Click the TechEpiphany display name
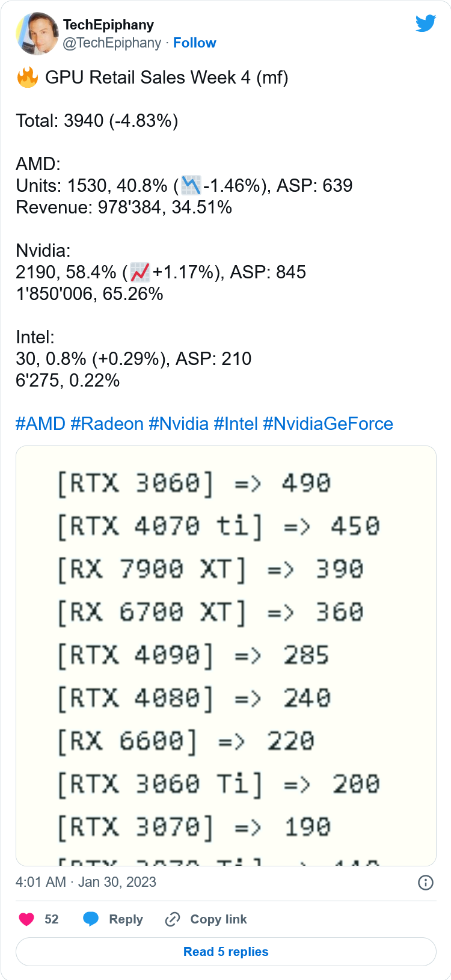 pos(108,25)
